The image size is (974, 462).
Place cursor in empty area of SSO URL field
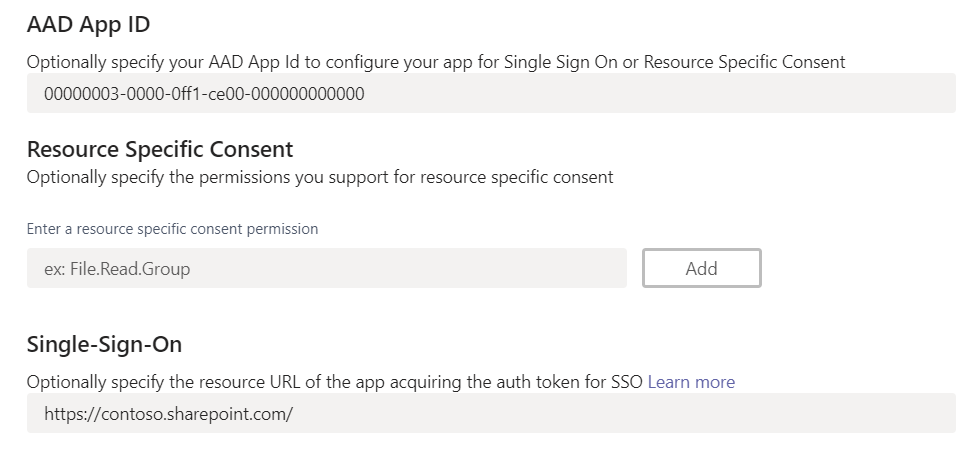pyautogui.click(x=650, y=413)
